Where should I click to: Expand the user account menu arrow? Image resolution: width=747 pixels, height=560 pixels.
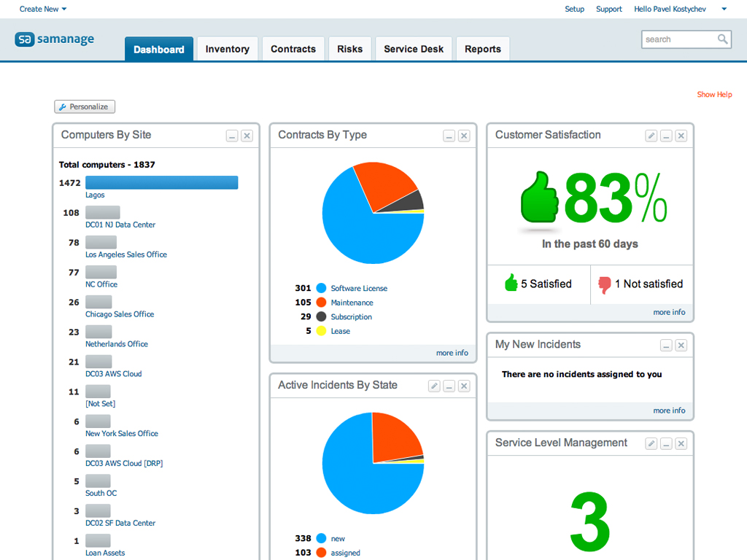724,9
